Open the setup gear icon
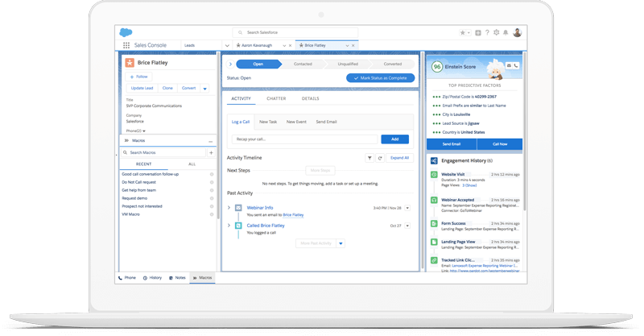This screenshot has height=336, width=644. (x=497, y=33)
